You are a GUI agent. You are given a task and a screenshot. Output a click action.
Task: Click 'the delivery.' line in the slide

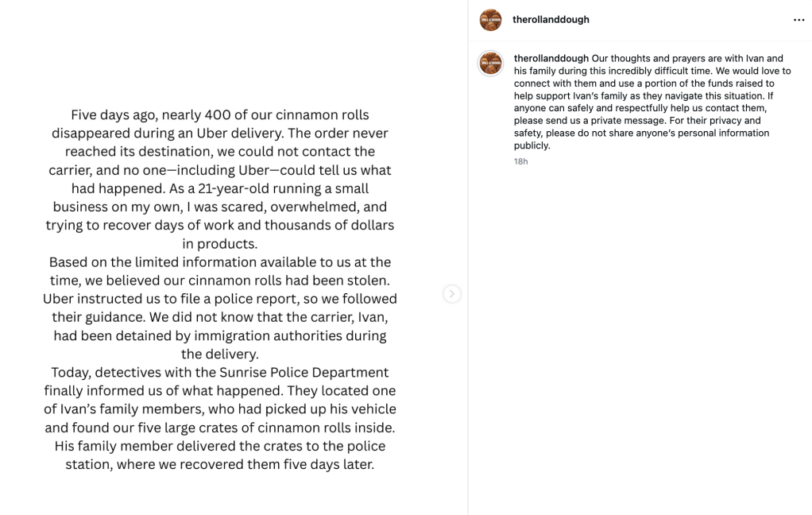pyautogui.click(x=219, y=354)
